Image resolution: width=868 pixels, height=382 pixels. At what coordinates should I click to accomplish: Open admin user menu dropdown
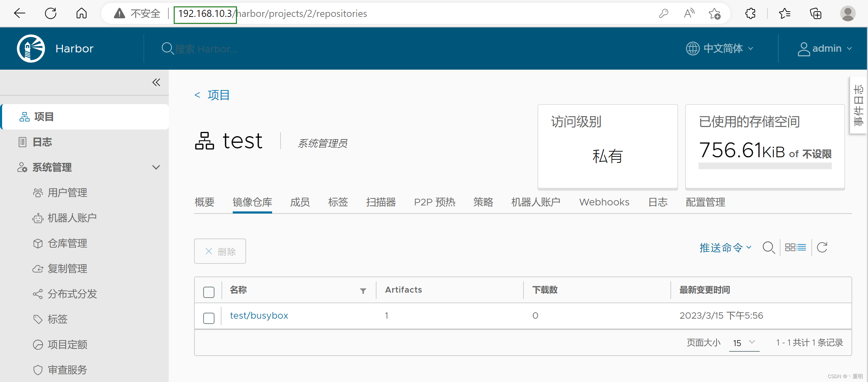click(824, 48)
